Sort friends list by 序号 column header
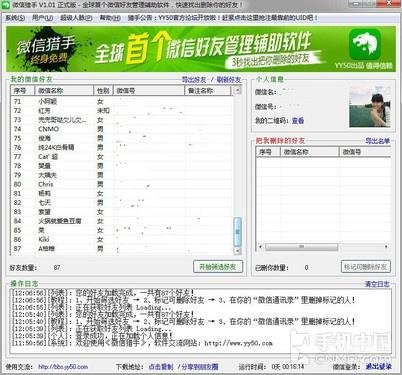The image size is (402, 375). point(23,90)
